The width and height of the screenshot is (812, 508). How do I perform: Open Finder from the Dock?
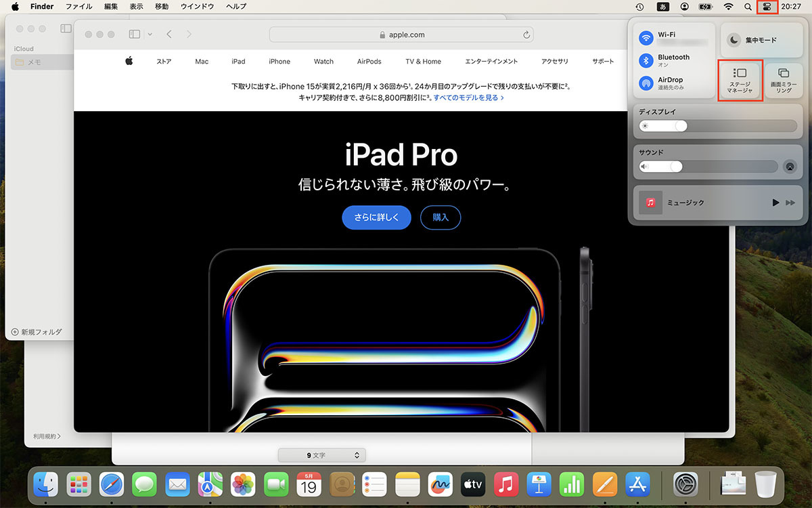point(46,484)
